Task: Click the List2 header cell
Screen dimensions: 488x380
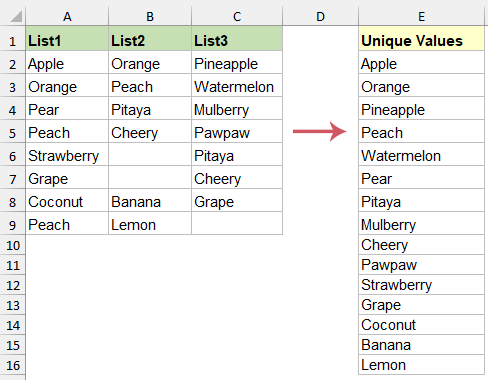Action: (x=150, y=39)
